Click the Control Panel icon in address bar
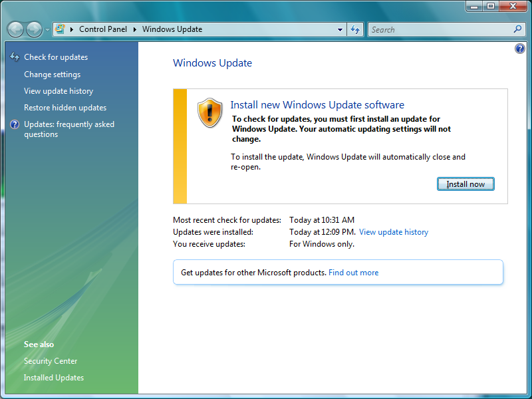Image resolution: width=532 pixels, height=399 pixels. pos(60,29)
